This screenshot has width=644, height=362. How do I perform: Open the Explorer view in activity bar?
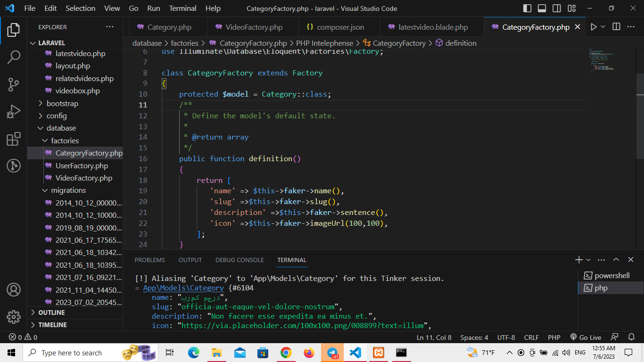(13, 30)
